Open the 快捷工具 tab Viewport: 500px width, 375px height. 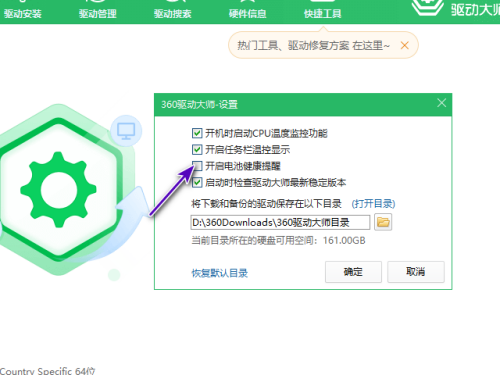[x=323, y=13]
